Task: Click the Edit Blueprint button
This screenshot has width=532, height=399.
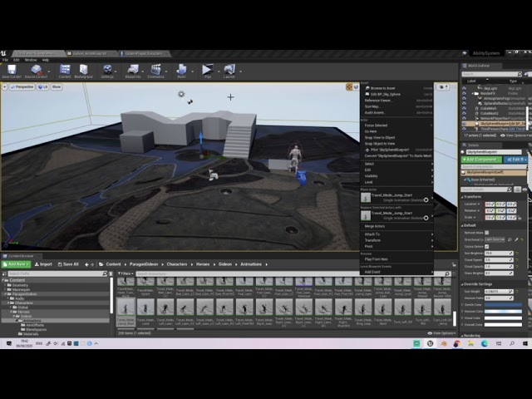Action: [515, 160]
